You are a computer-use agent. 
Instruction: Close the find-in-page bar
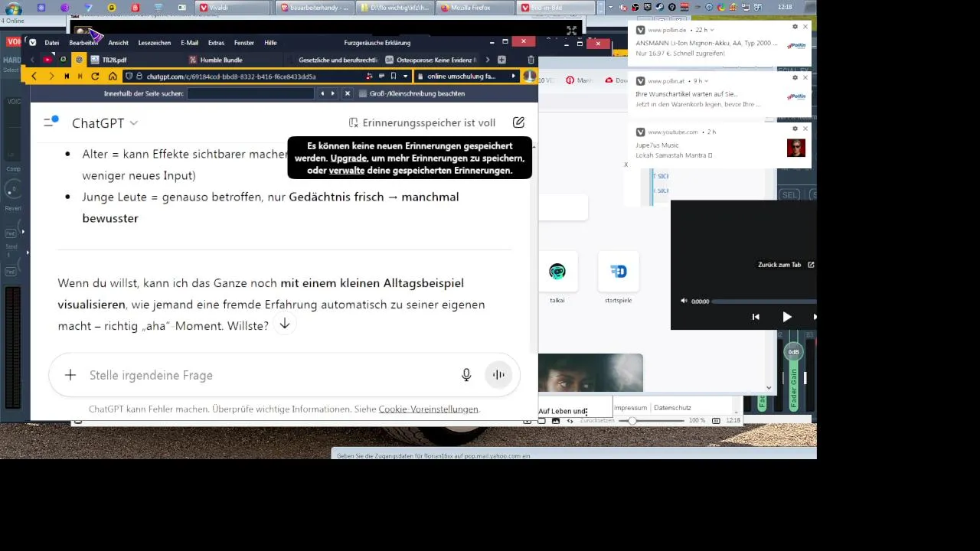pos(348,93)
